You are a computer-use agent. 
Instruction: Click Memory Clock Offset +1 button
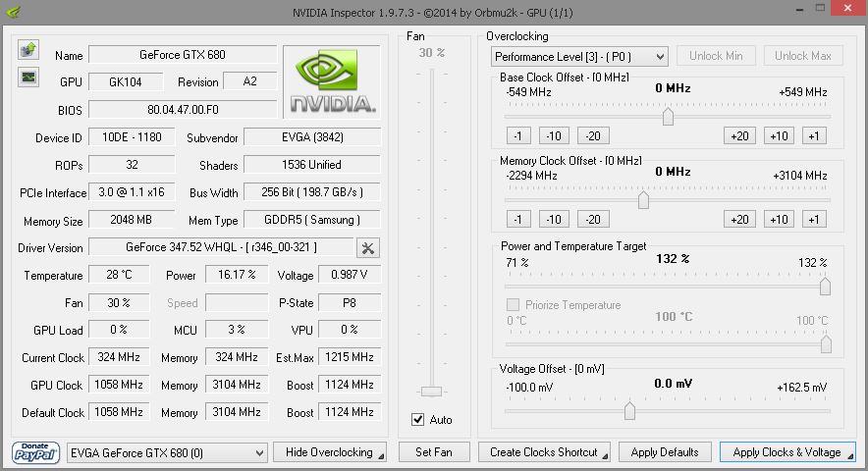point(814,219)
